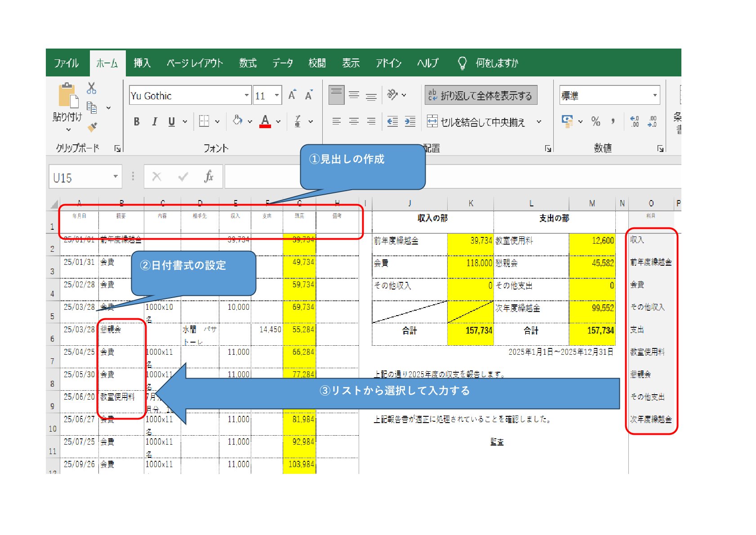Toggle Italic formatting
756x535 pixels.
pyautogui.click(x=154, y=121)
